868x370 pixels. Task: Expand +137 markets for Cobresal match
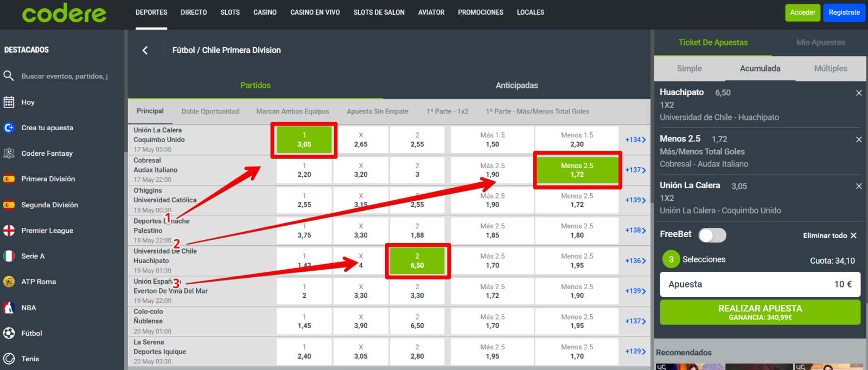click(635, 170)
